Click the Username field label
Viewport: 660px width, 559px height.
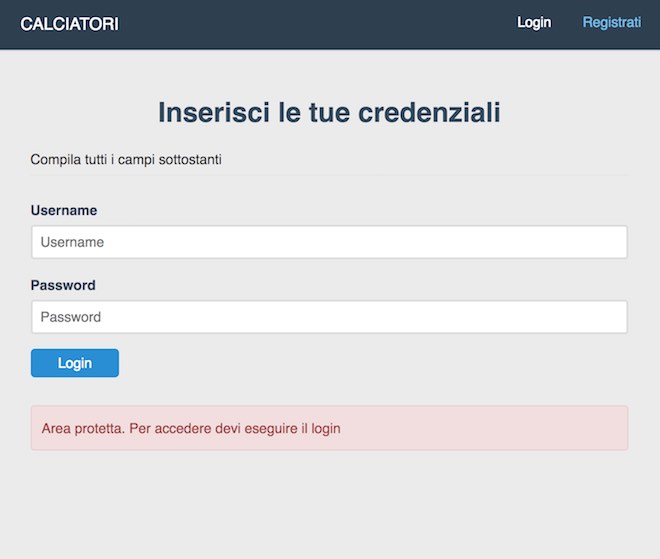64,210
